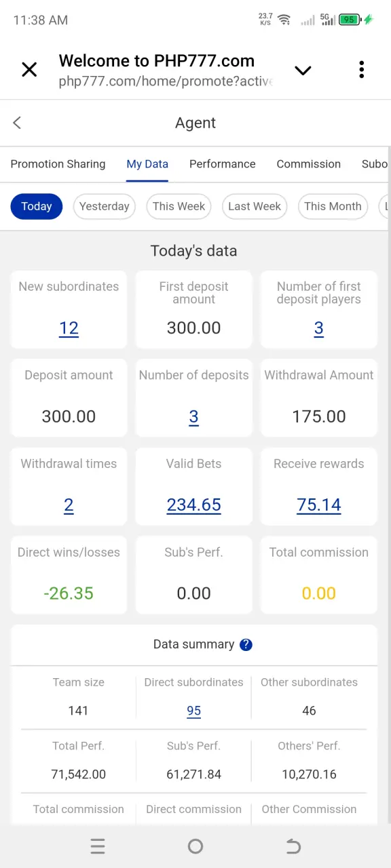This screenshot has width=391, height=868.
Task: Open the Receive rewards value 75.14
Action: pos(319,505)
